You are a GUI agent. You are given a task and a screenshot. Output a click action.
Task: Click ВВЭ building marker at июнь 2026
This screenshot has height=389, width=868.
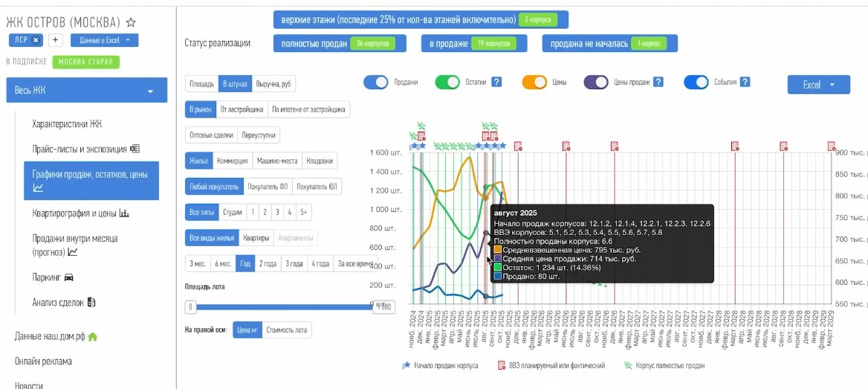tap(566, 146)
